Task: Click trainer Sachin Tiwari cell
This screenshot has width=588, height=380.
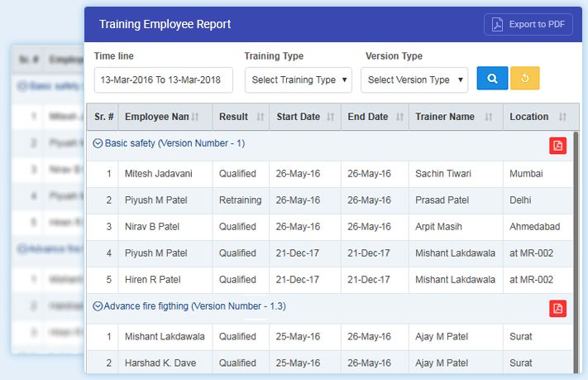Action: [456, 174]
